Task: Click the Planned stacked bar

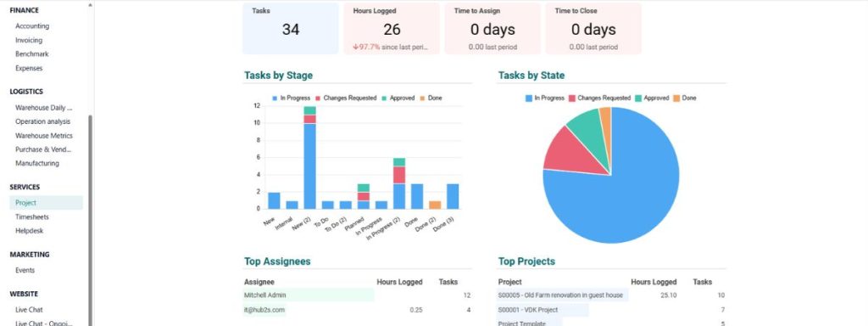Action: [x=363, y=196]
